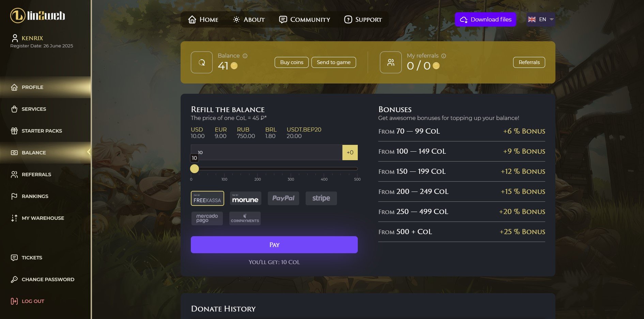The height and width of the screenshot is (319, 644).
Task: Click the lin2web logo icon
Action: pyautogui.click(x=17, y=16)
